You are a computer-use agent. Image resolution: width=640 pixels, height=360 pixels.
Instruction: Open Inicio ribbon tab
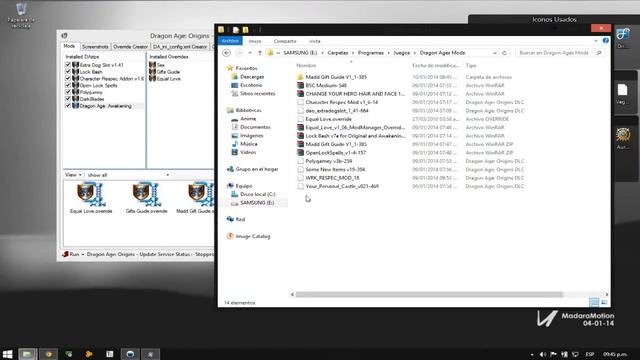(255, 41)
